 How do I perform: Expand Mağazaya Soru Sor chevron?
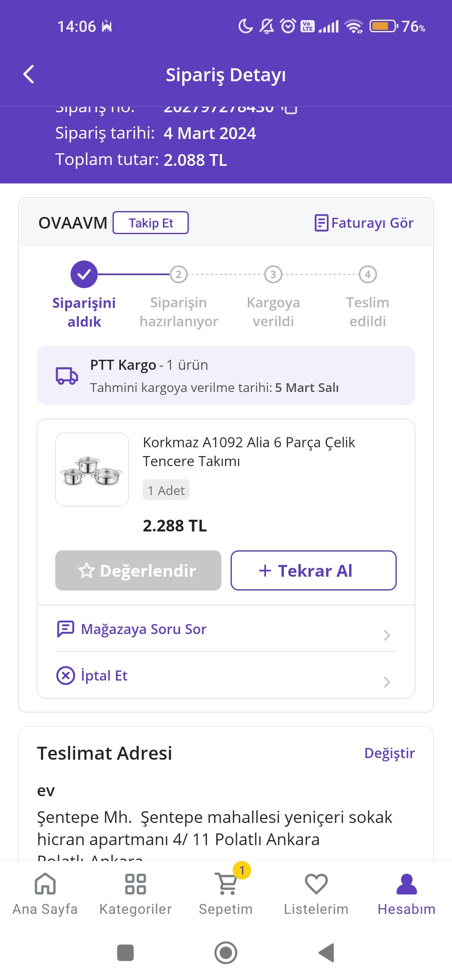pos(387,635)
